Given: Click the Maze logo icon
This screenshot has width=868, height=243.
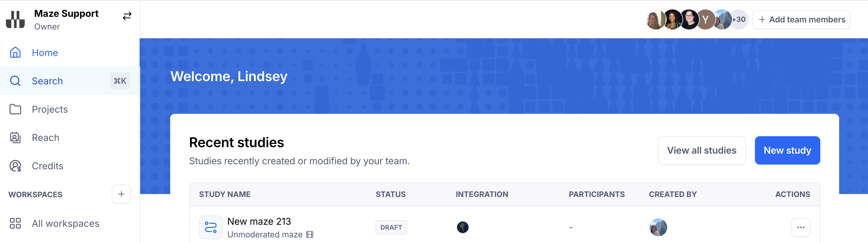Looking at the screenshot, I should pyautogui.click(x=15, y=19).
